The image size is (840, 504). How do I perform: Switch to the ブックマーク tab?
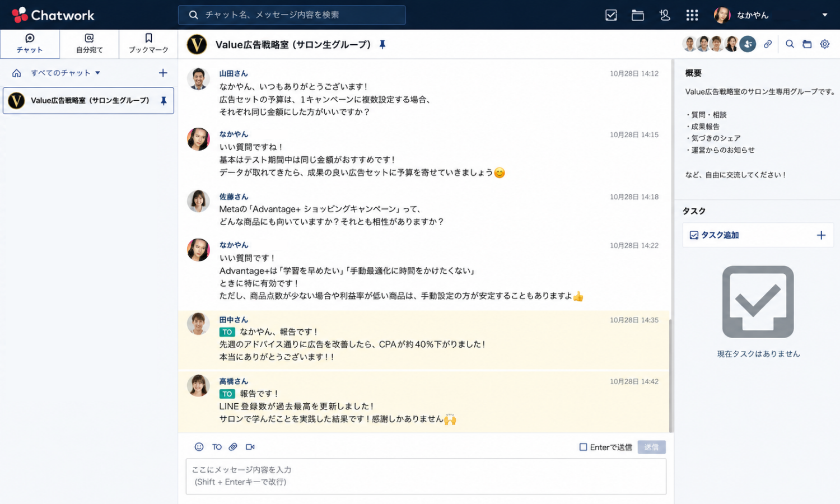click(148, 44)
